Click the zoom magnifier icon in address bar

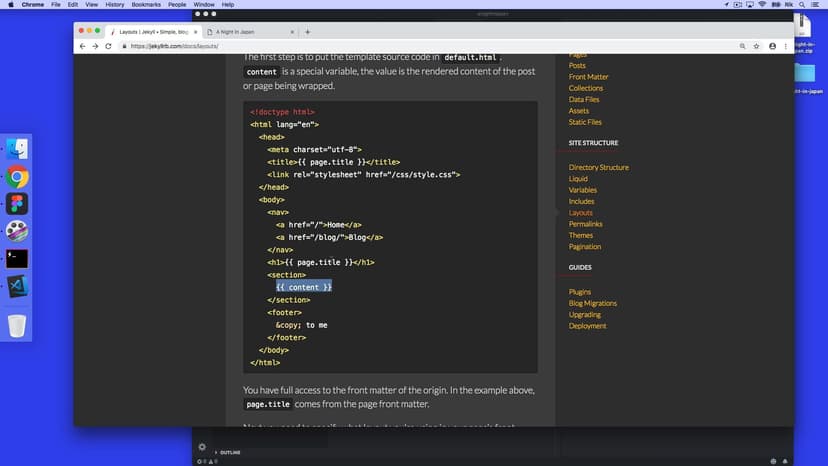pos(742,46)
